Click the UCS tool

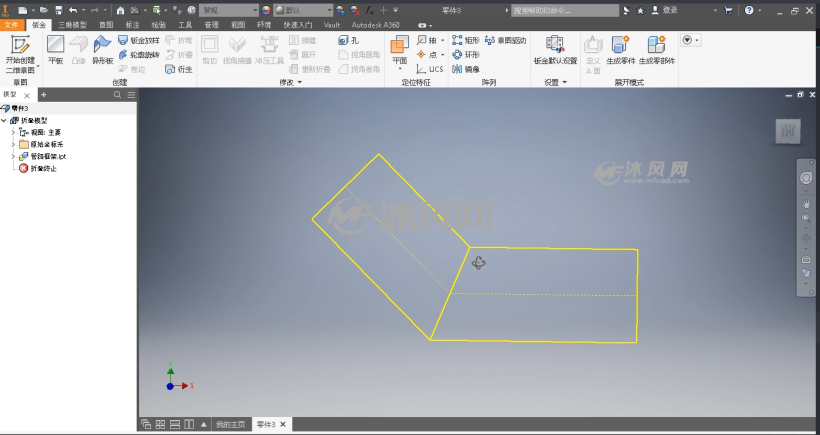click(430, 69)
